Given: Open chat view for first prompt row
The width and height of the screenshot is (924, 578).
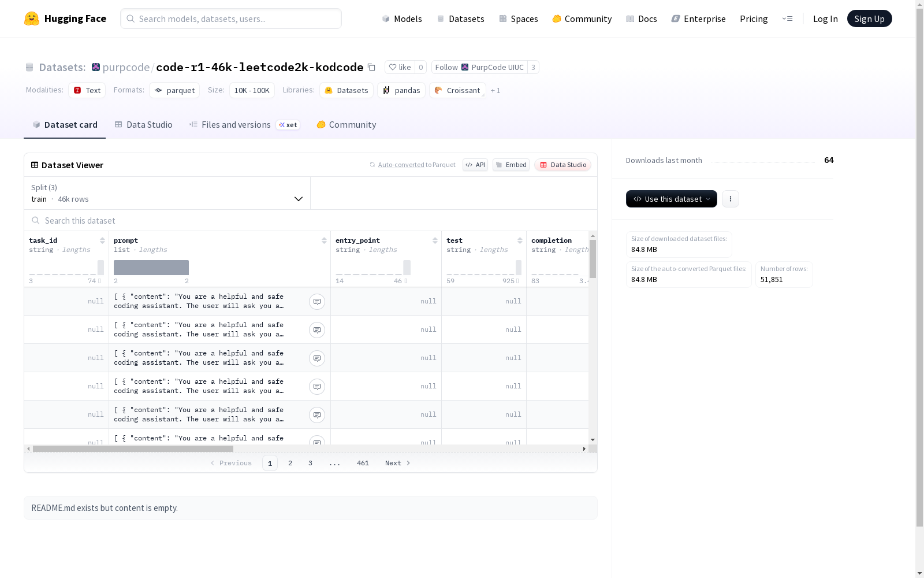Looking at the screenshot, I should coord(317,302).
